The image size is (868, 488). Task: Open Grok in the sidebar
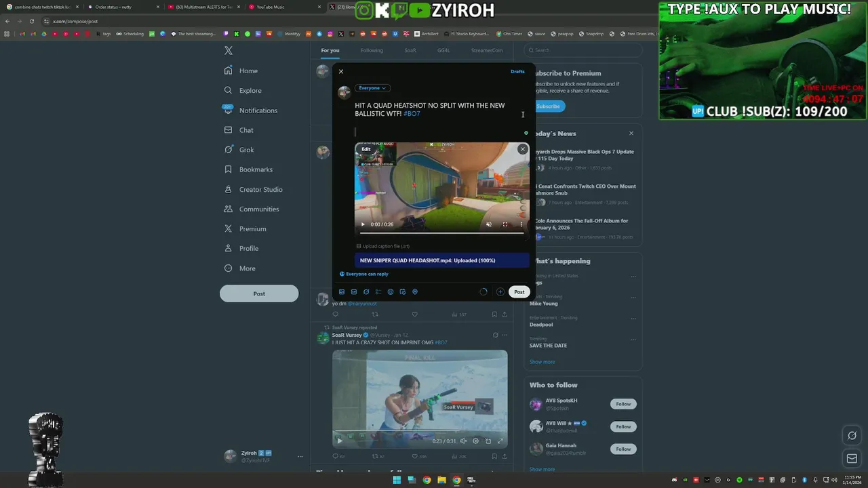pos(239,150)
